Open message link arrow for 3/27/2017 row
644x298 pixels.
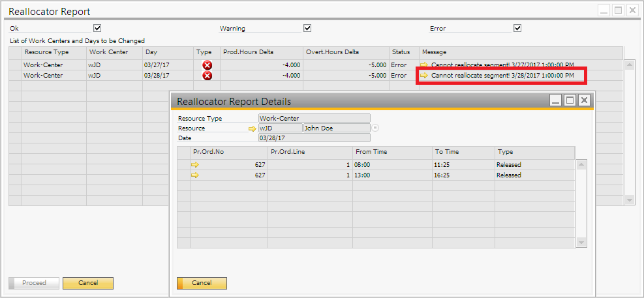point(424,65)
